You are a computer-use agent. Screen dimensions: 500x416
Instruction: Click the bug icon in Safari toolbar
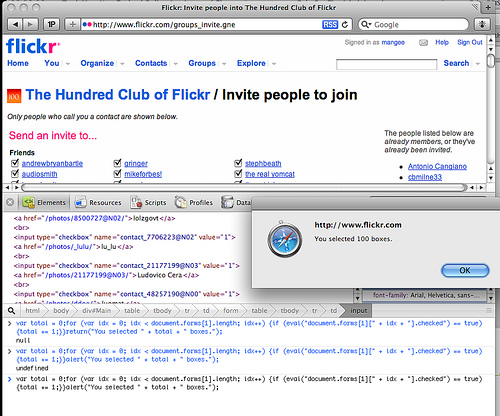(482, 24)
